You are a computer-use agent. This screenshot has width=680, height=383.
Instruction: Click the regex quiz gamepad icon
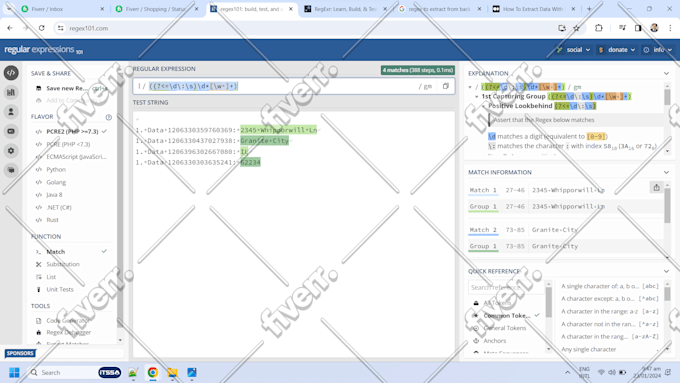[11, 131]
